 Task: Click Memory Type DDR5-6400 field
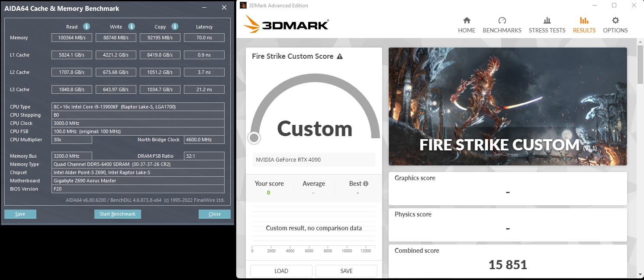pos(138,164)
